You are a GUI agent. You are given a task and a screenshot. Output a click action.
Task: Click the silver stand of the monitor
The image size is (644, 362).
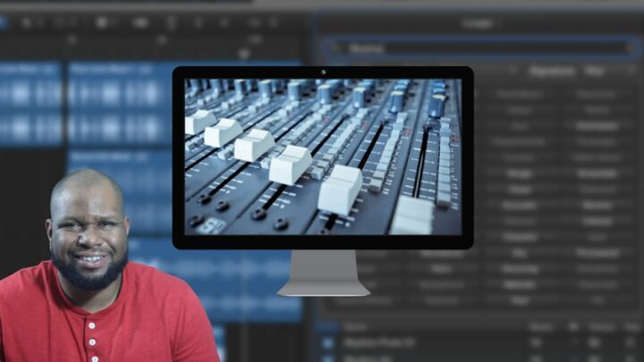point(323,274)
